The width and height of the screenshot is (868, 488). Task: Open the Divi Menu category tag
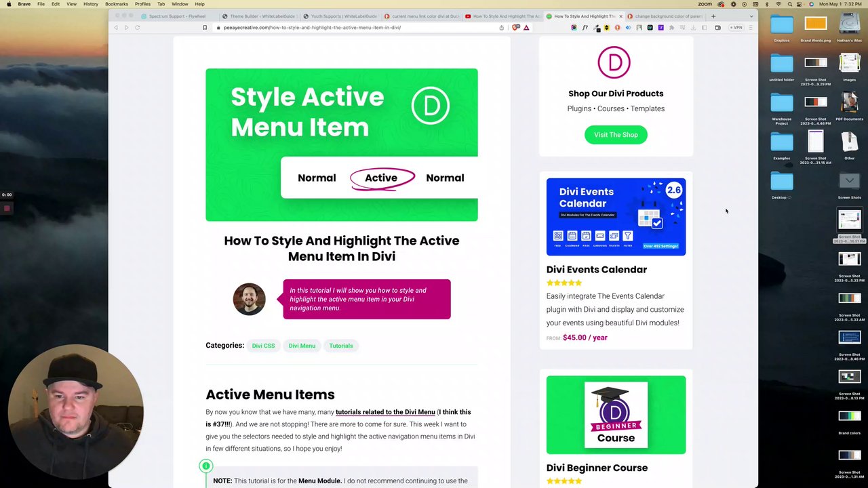pyautogui.click(x=302, y=346)
